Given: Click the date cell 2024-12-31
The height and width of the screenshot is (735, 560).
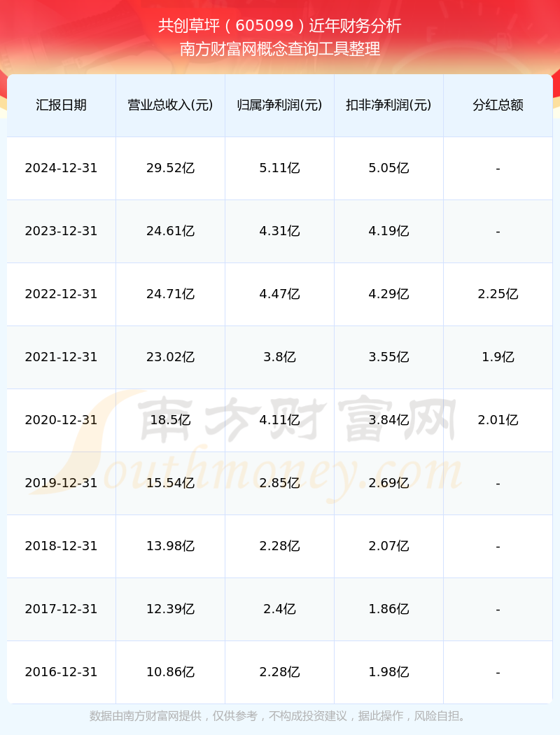Looking at the screenshot, I should point(62,168).
